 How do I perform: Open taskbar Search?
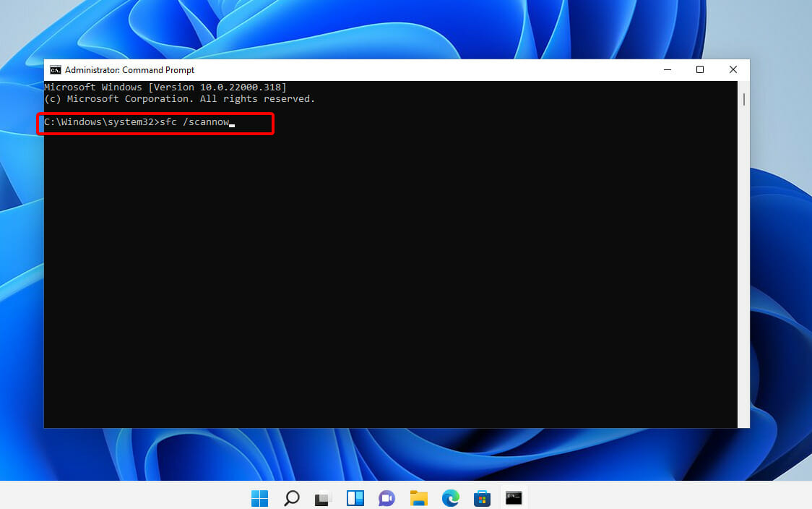pyautogui.click(x=292, y=498)
